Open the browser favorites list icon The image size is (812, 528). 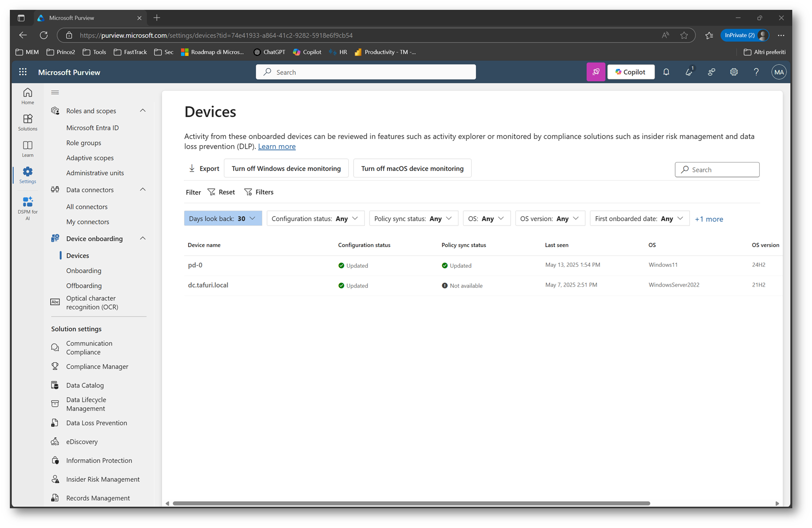[x=709, y=35]
